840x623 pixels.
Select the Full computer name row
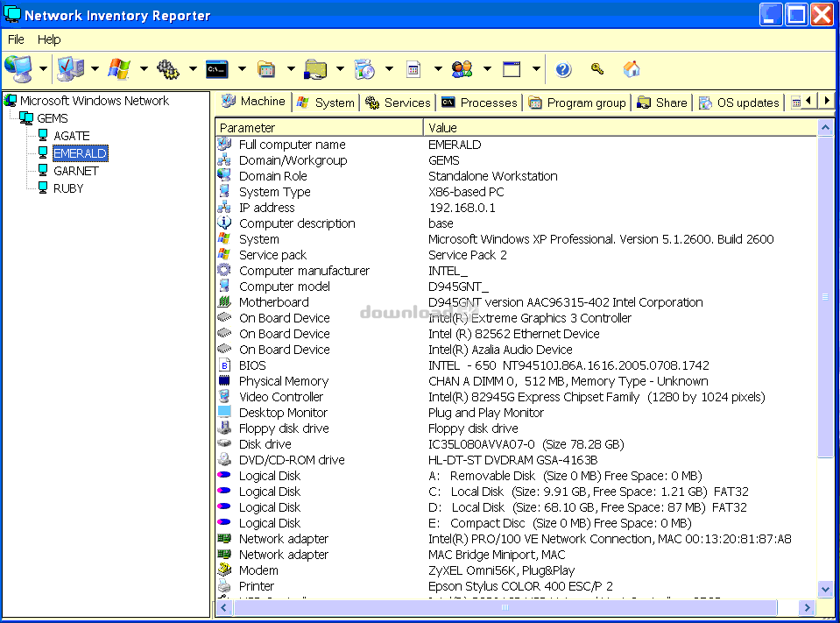(x=517, y=145)
